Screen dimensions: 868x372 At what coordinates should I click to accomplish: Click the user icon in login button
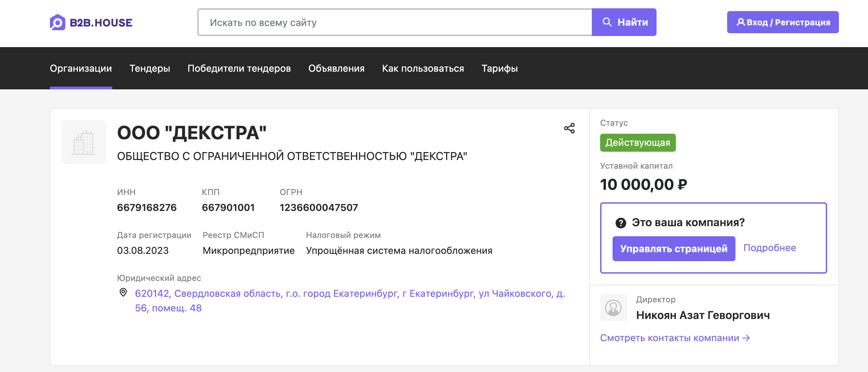[x=740, y=22]
